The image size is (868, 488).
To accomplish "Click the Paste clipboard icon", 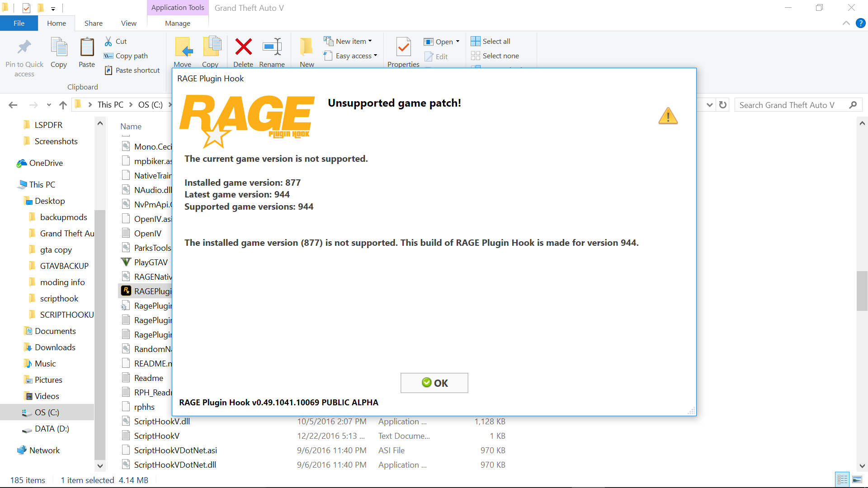I will point(87,47).
